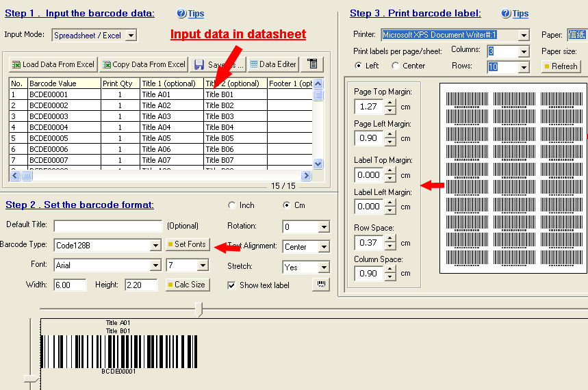Click the Title 1 (optional) column header

172,83
